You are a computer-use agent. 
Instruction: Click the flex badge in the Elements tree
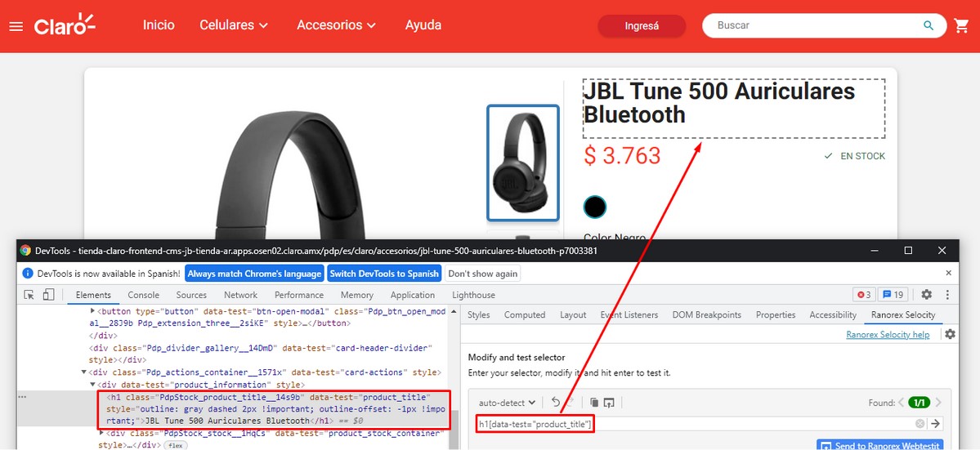175,445
